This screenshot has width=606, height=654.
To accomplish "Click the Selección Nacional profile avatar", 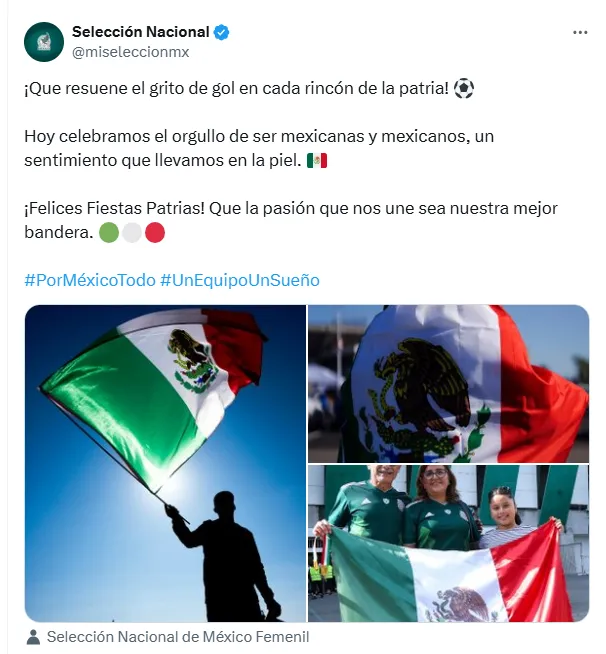I will pyautogui.click(x=44, y=42).
